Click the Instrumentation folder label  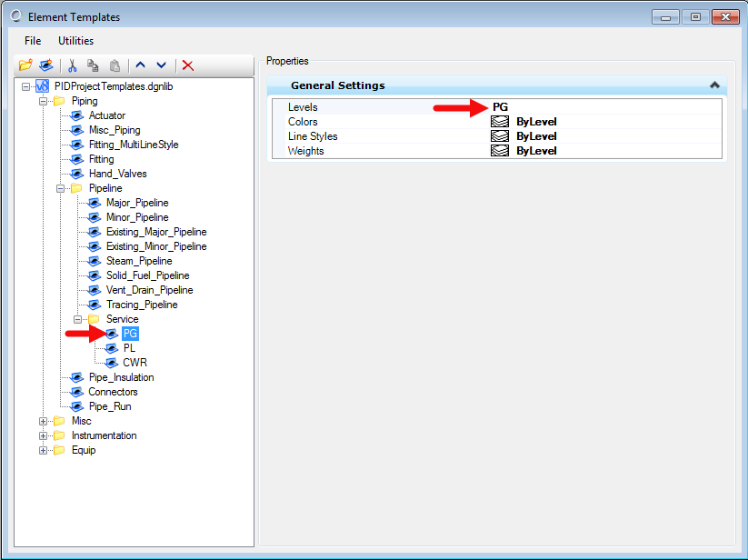tap(104, 435)
